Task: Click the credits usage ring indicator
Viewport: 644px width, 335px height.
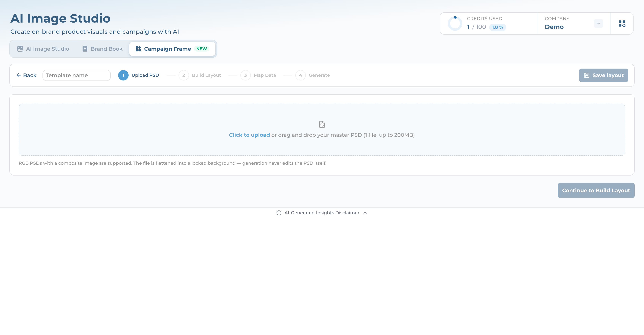Action: tap(455, 23)
